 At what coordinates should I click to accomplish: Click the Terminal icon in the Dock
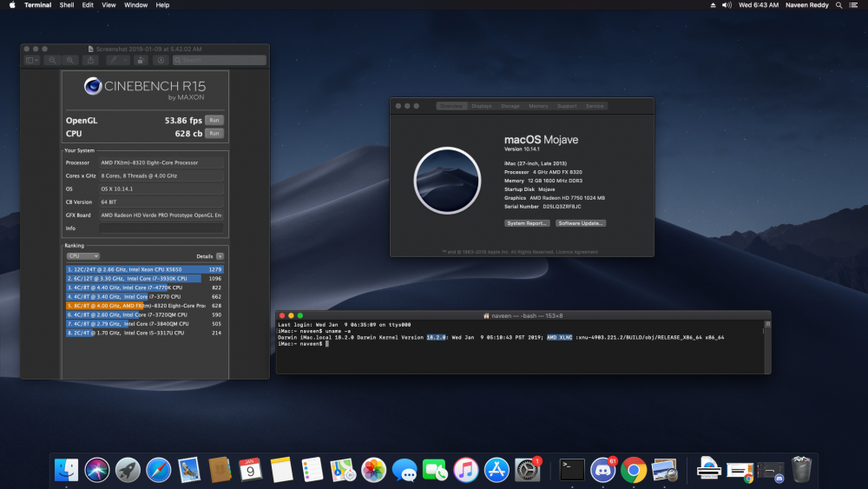click(x=572, y=470)
